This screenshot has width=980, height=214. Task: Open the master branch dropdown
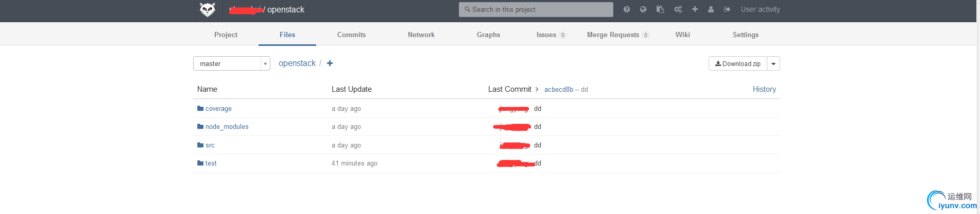click(231, 63)
